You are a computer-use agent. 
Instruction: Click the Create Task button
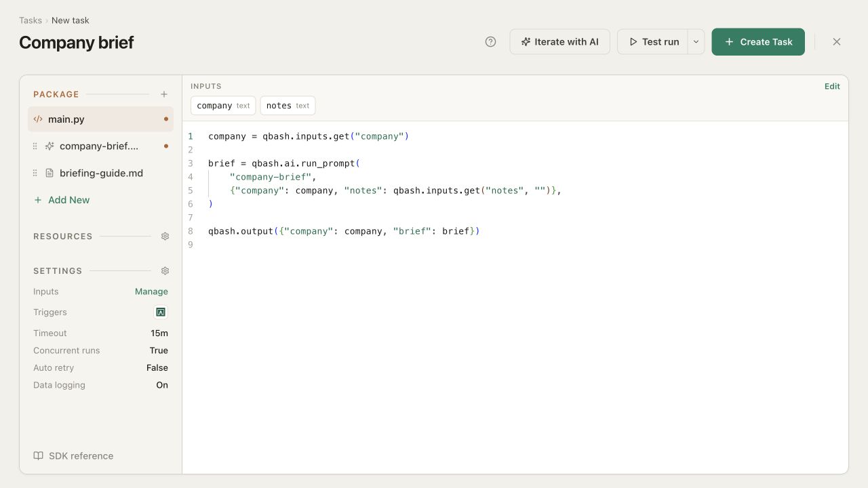pyautogui.click(x=758, y=42)
